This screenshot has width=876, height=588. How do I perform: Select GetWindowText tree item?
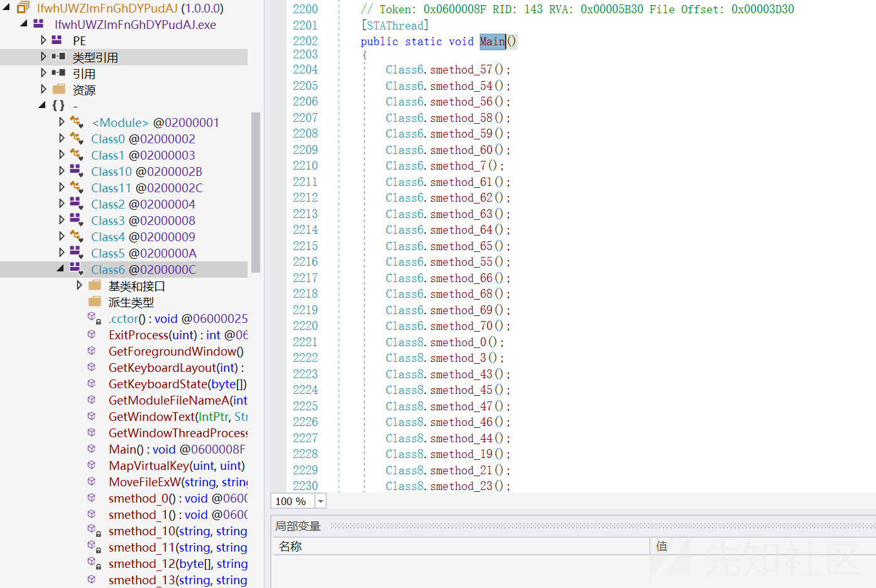tap(178, 416)
